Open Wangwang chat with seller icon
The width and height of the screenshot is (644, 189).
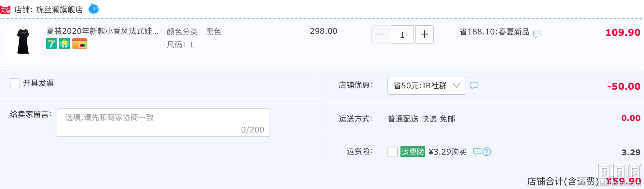94,9
